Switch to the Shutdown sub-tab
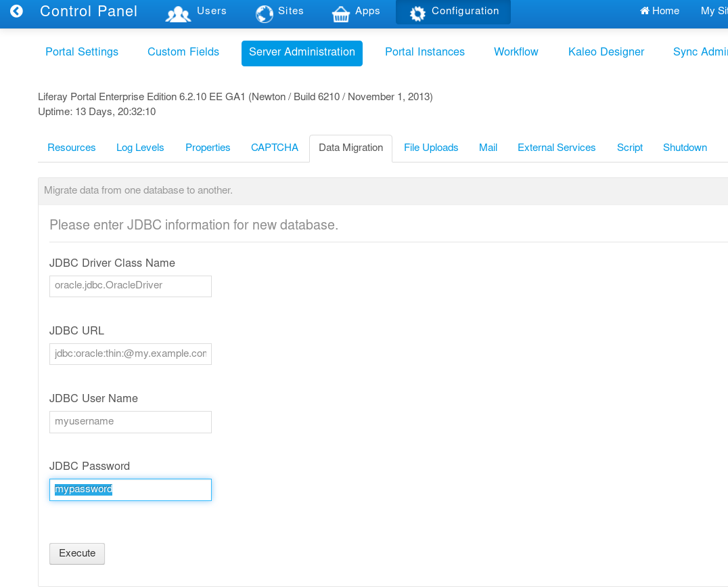Screen dimensions: 728x587 [x=685, y=147]
